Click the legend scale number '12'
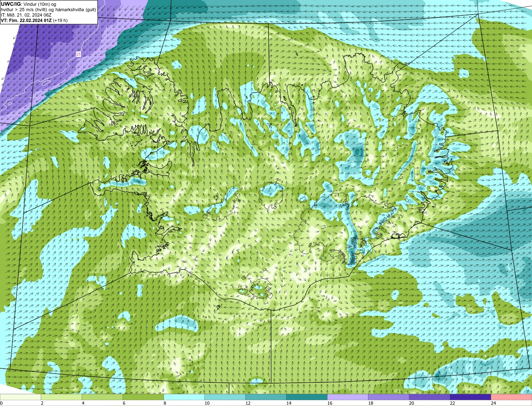Screen dimensions: 532x406 click(x=248, y=403)
